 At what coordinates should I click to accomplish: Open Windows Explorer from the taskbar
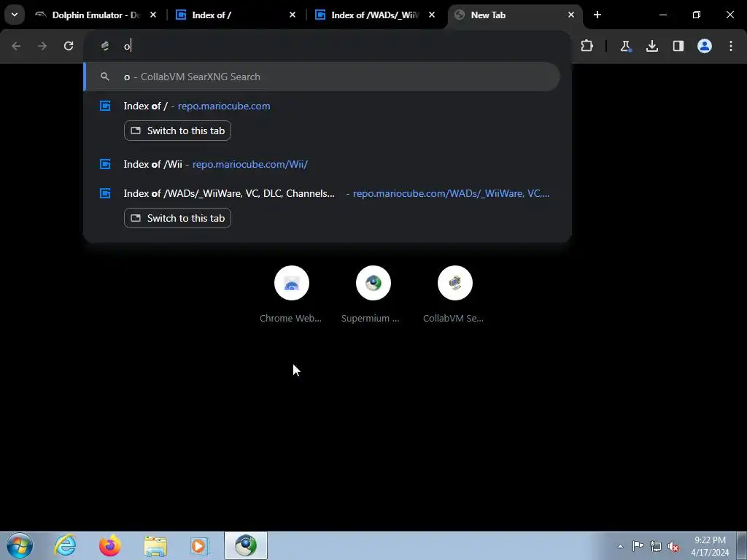click(x=155, y=545)
